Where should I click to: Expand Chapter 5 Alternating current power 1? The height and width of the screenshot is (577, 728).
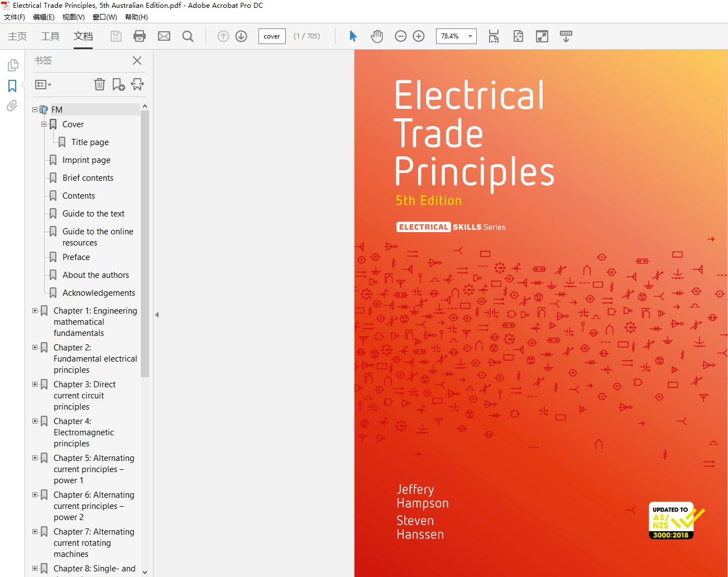[35, 458]
